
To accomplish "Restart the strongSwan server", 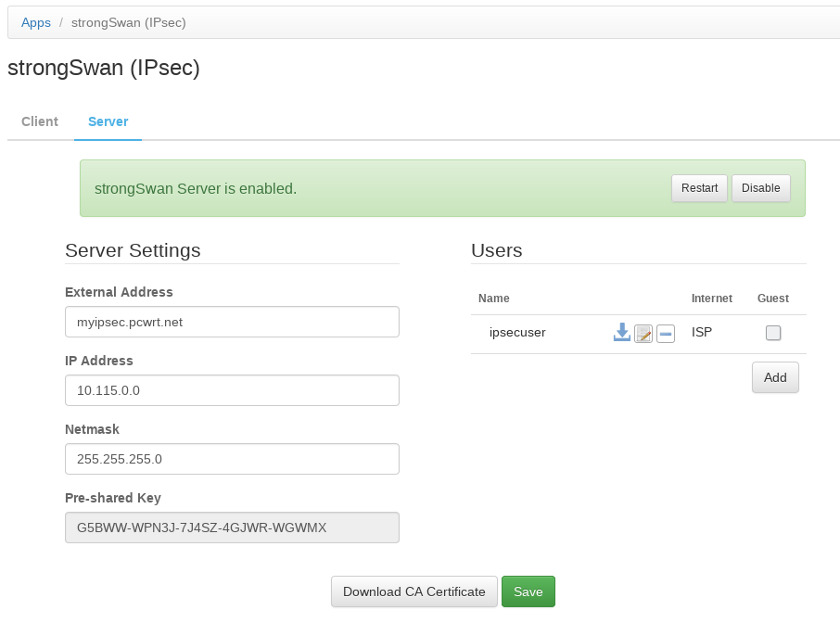I will pos(699,188).
